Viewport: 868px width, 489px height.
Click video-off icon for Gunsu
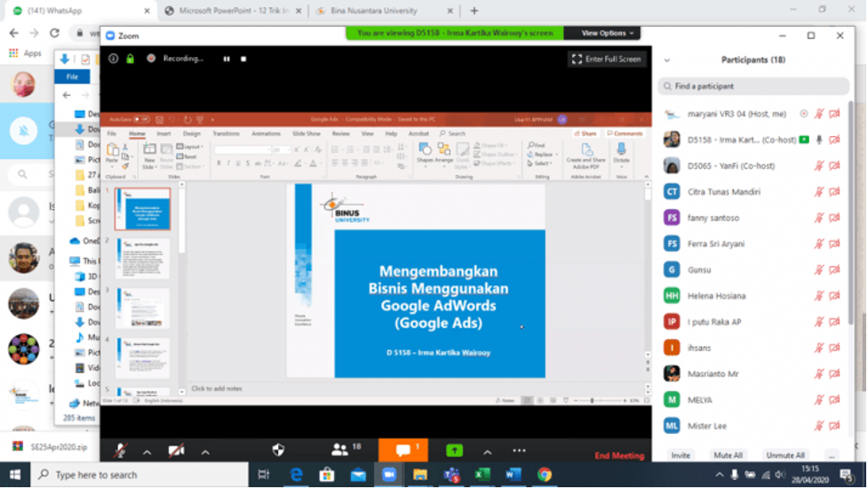pos(834,269)
